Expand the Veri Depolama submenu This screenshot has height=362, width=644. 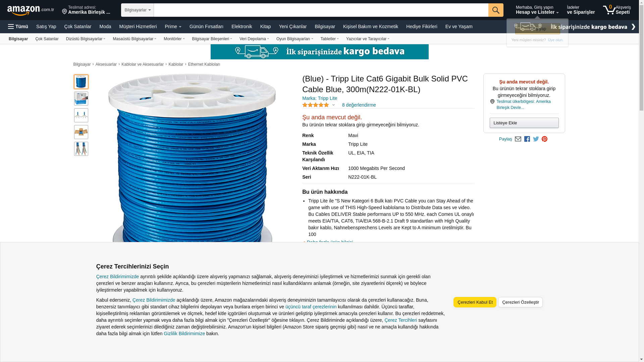254,39
